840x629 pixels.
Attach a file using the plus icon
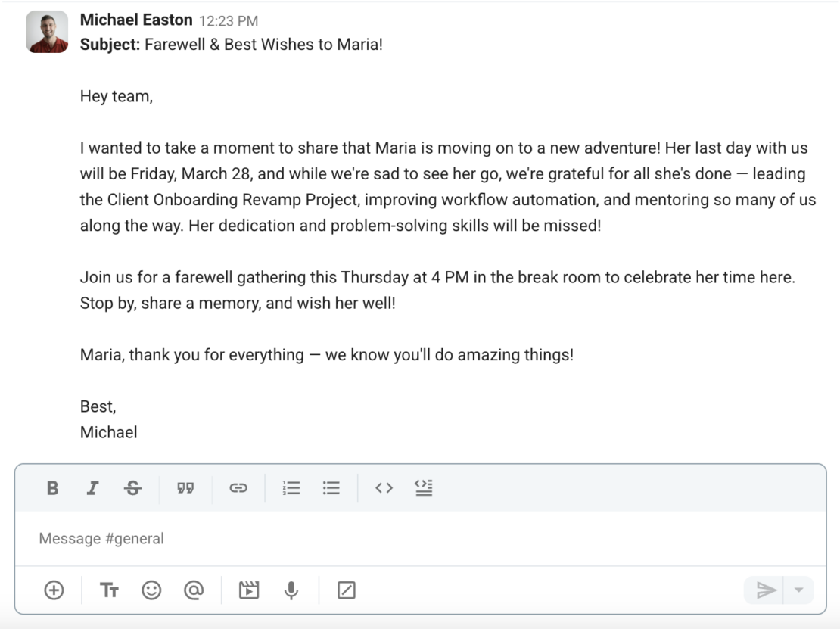click(53, 590)
